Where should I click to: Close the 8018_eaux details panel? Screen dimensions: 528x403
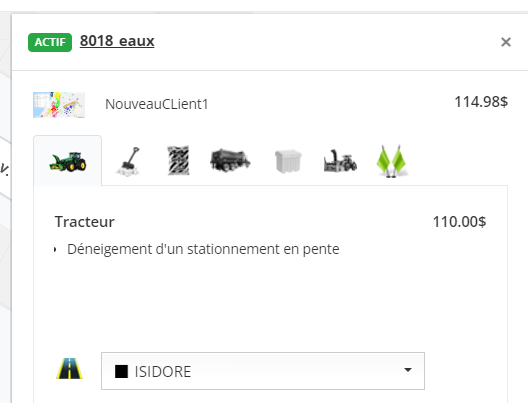(506, 42)
